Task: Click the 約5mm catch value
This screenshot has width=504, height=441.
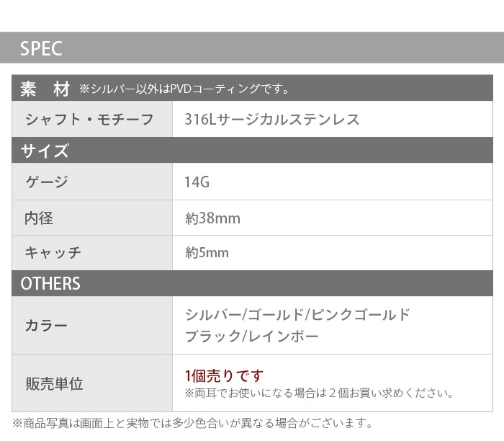Action: (207, 252)
